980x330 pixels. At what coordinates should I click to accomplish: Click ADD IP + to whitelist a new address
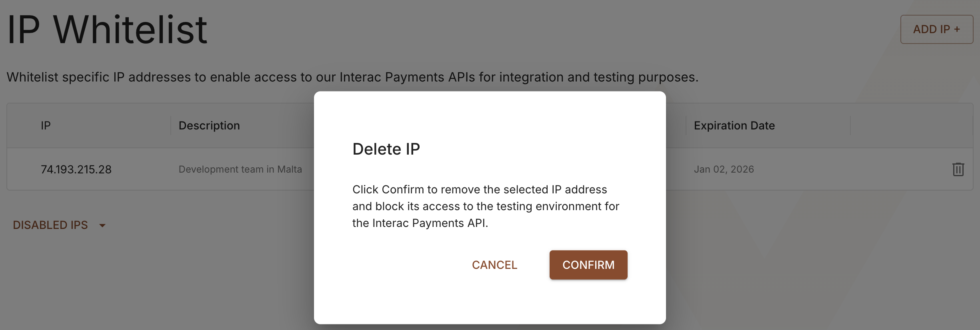(x=936, y=29)
